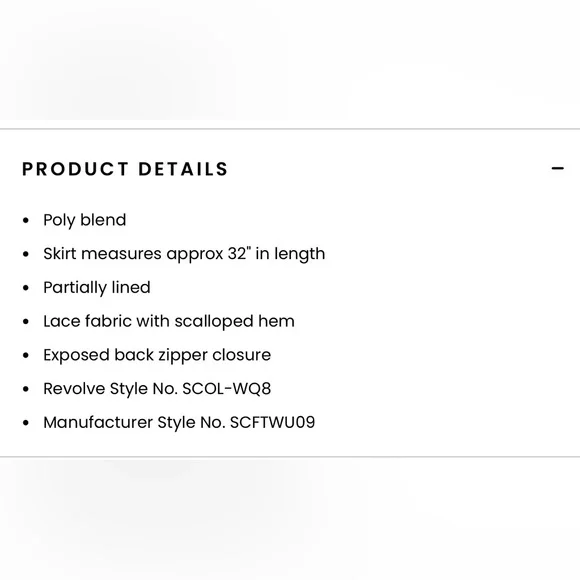The width and height of the screenshot is (580, 580).
Task: Click the 'Partially lined' list item
Action: (97, 288)
